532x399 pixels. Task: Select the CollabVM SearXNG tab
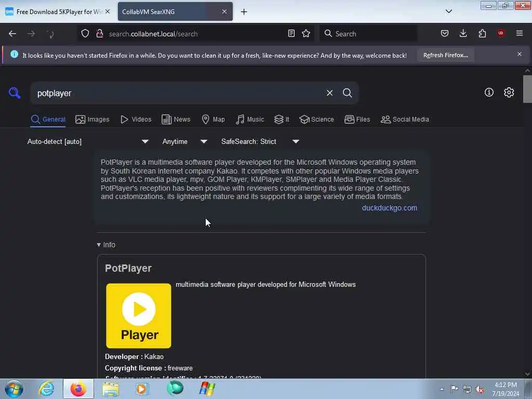point(175,11)
